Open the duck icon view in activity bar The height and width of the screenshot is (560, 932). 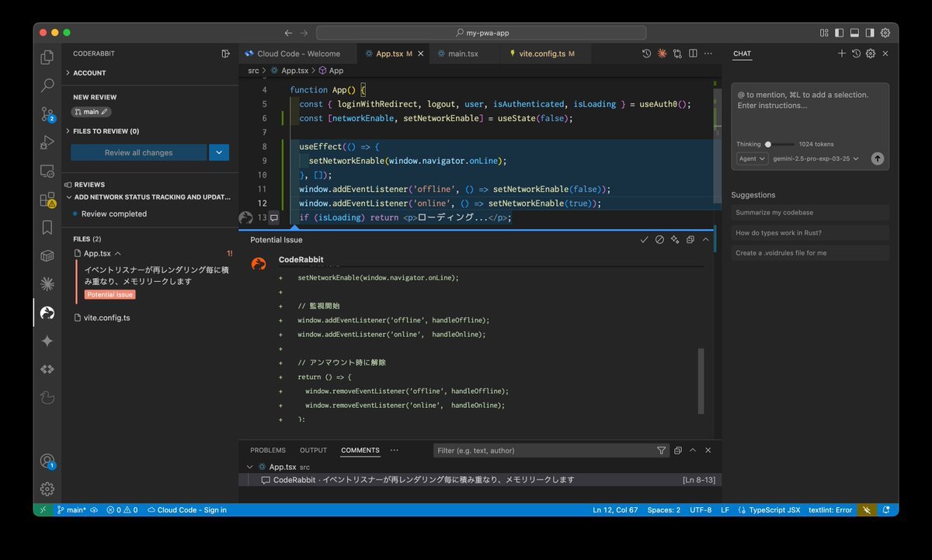[47, 398]
